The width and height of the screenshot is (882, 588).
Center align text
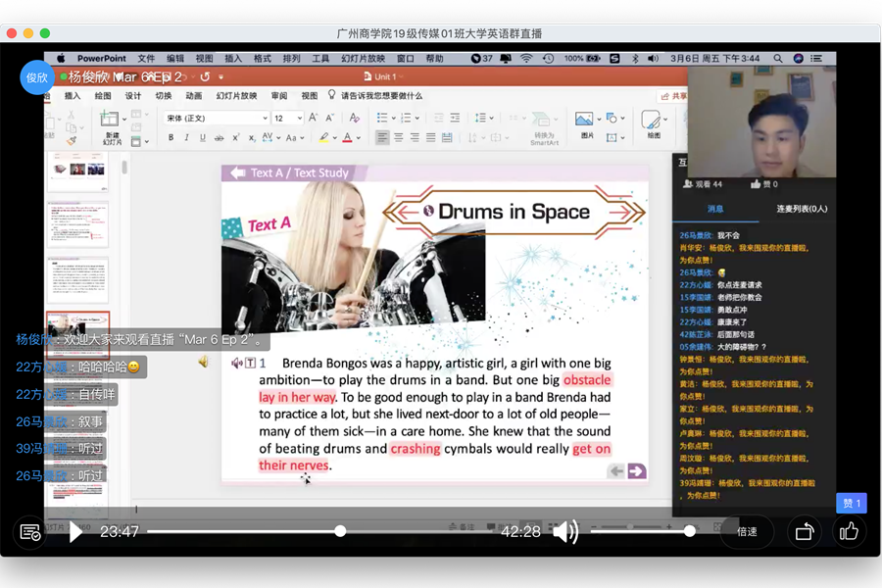(399, 138)
